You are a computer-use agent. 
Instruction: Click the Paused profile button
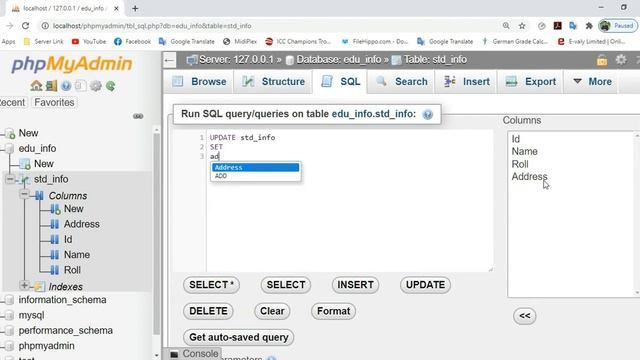(x=618, y=26)
